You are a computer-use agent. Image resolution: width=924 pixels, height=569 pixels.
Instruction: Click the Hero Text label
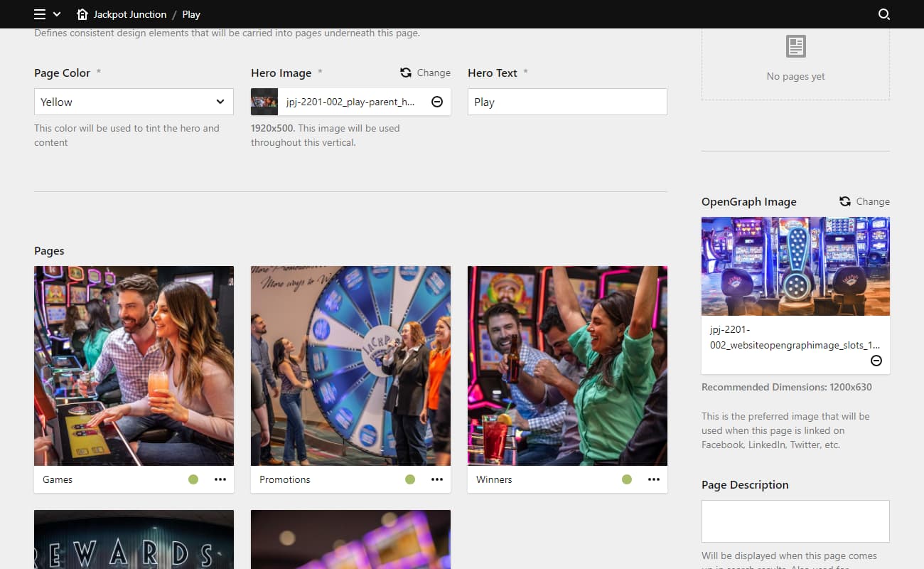pos(493,73)
